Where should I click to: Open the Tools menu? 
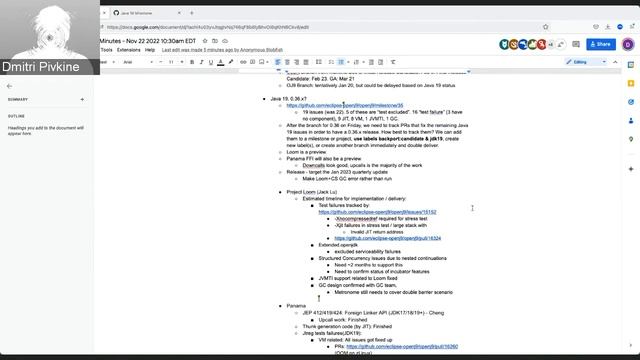tap(107, 50)
